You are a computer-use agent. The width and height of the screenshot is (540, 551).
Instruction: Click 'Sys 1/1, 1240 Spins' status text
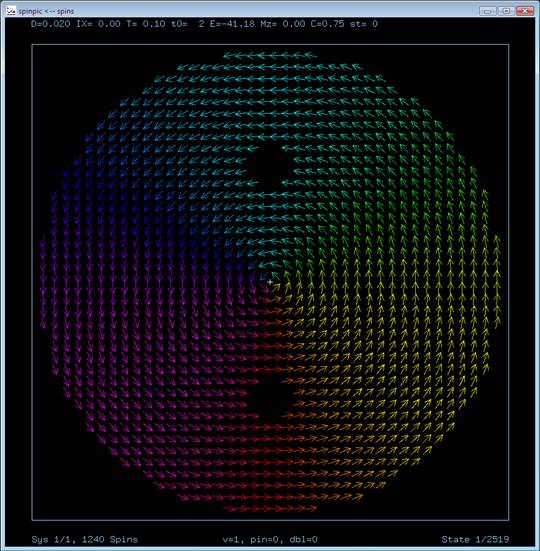click(x=85, y=539)
